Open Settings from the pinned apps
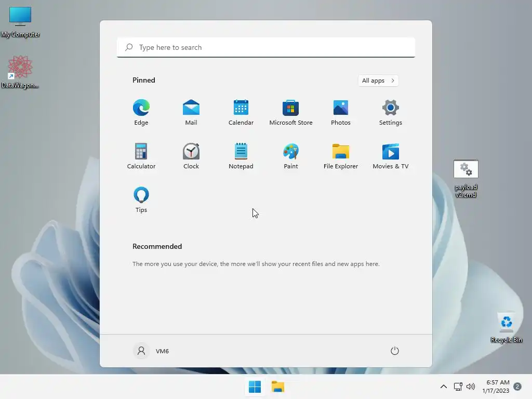Image resolution: width=532 pixels, height=399 pixels. [391, 112]
